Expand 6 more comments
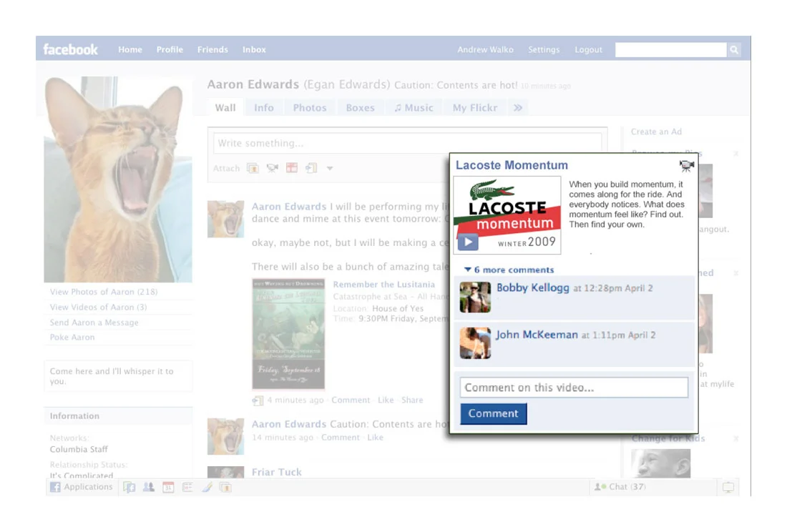The width and height of the screenshot is (787, 532). point(509,270)
